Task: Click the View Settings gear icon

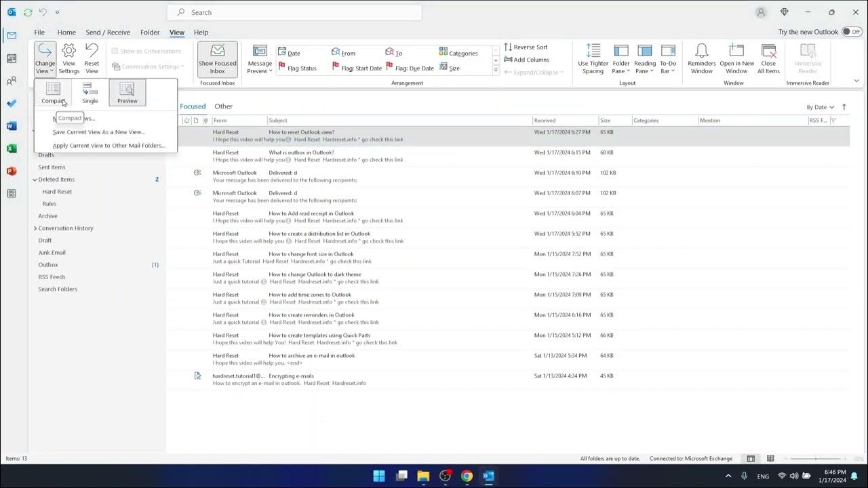Action: click(x=68, y=52)
